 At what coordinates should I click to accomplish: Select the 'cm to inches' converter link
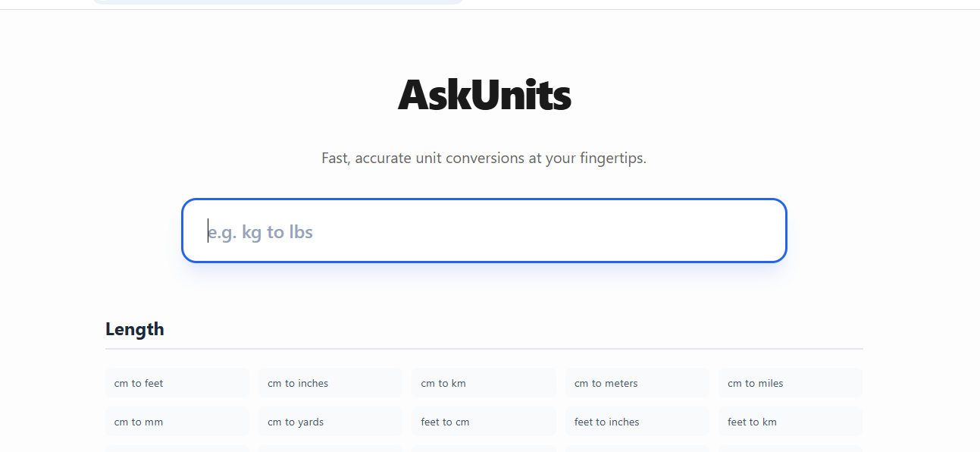tap(330, 383)
